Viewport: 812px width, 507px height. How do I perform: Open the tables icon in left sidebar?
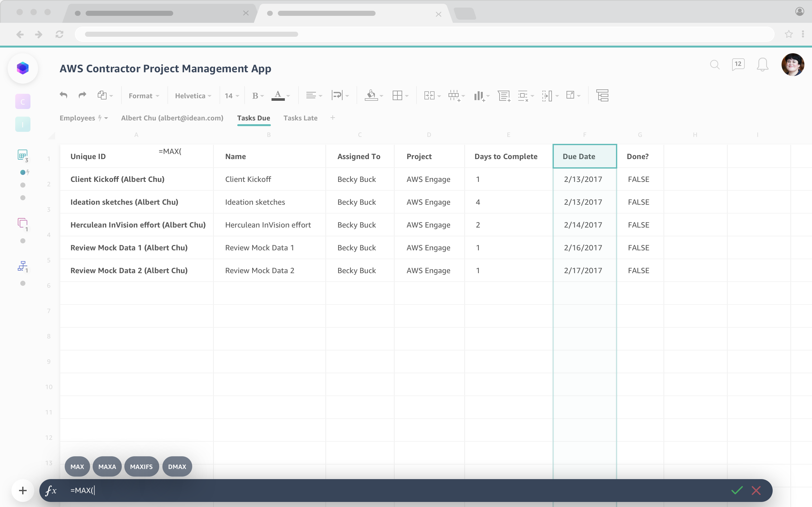pyautogui.click(x=23, y=155)
